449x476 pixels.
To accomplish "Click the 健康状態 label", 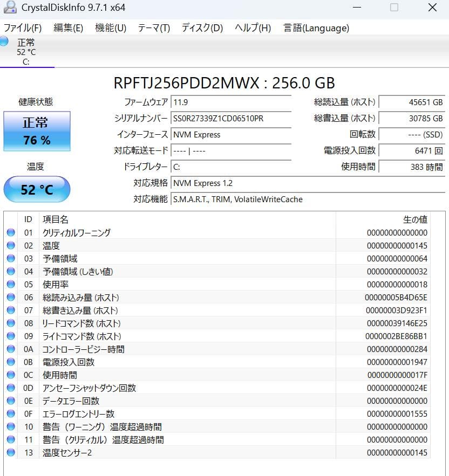I will click(36, 102).
